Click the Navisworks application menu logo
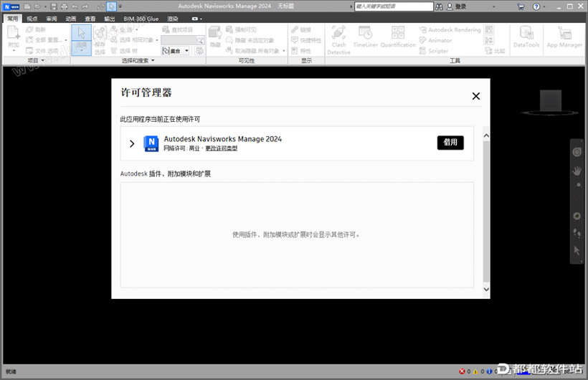 tap(11, 6)
